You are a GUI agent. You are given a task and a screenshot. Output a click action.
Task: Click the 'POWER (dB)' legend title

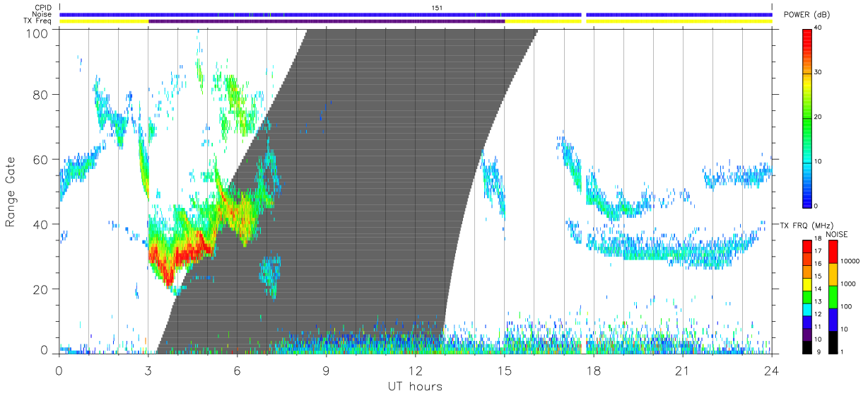tap(808, 15)
